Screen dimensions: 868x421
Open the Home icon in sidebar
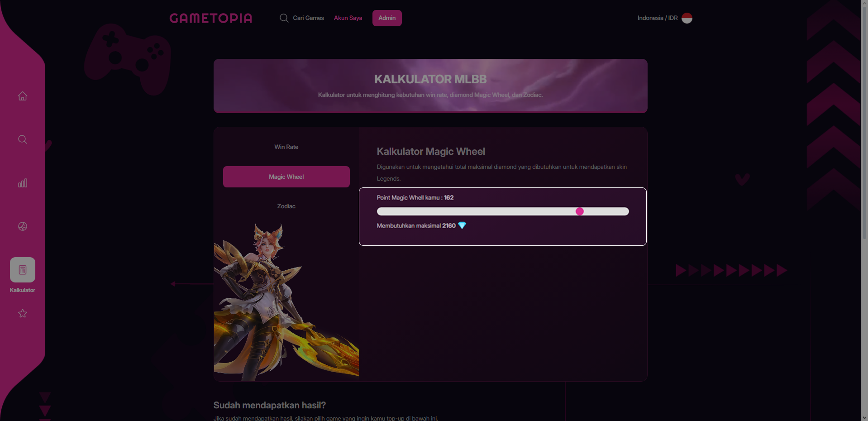pos(23,96)
